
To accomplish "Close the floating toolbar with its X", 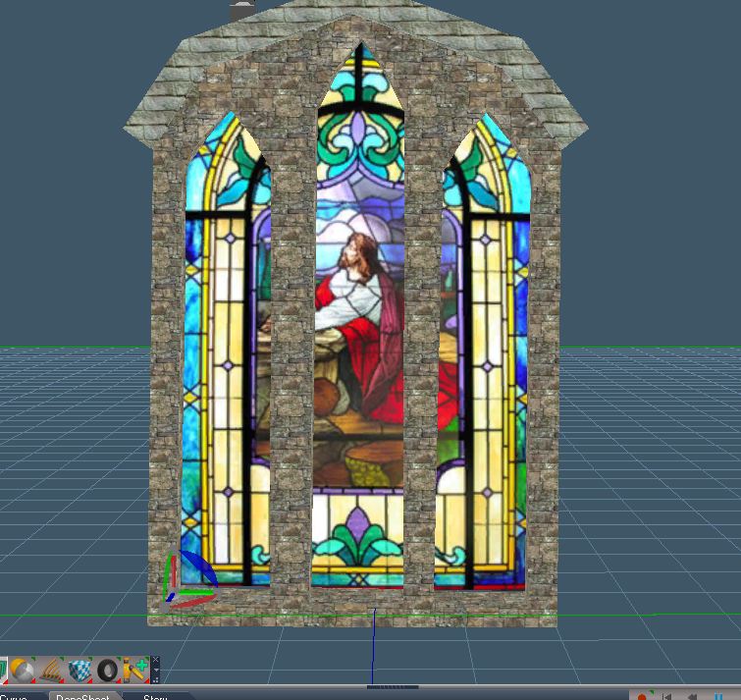I will [155, 660].
